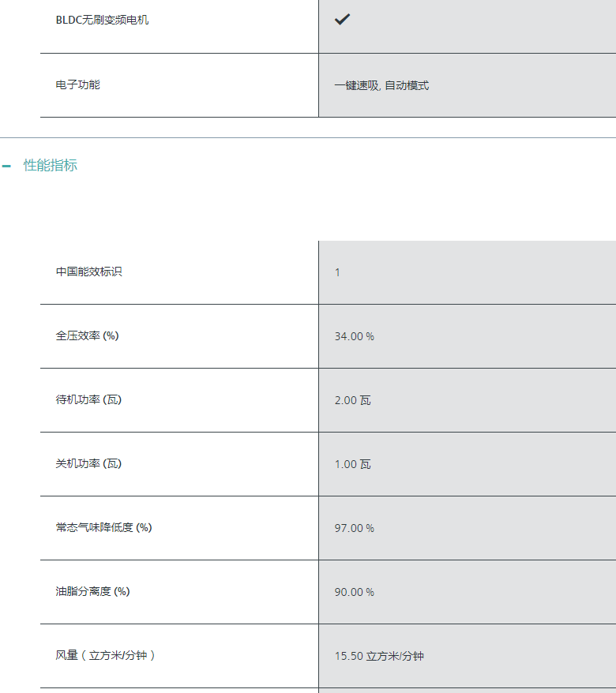Click the 关机功率 (瓦) label

tap(88, 463)
